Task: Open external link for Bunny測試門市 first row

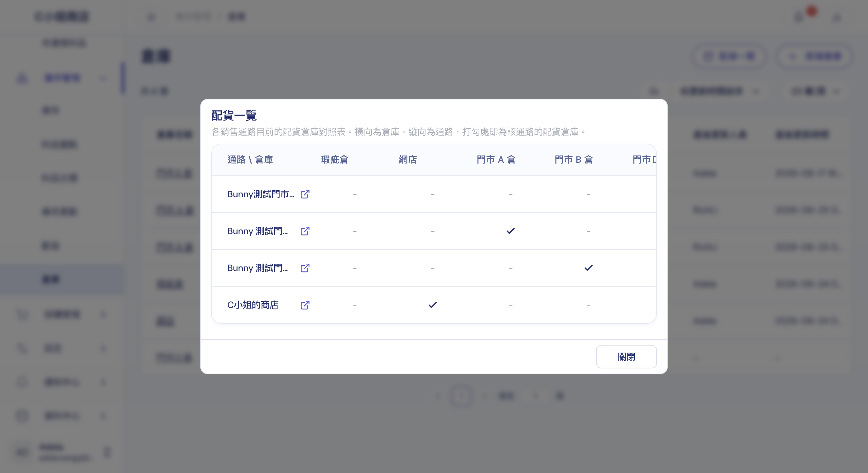Action: (x=305, y=194)
